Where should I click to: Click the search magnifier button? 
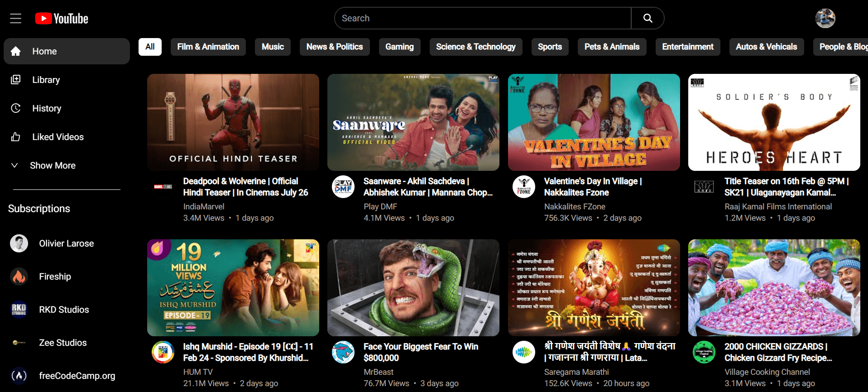pos(647,18)
